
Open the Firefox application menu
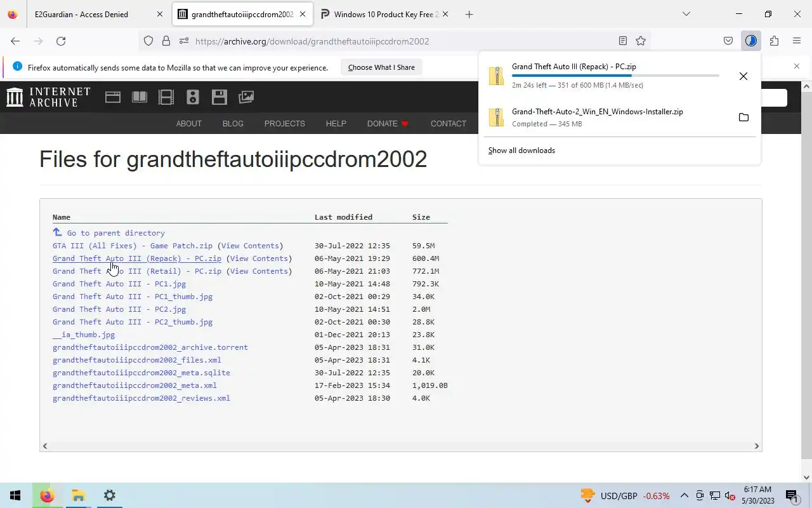pos(797,41)
